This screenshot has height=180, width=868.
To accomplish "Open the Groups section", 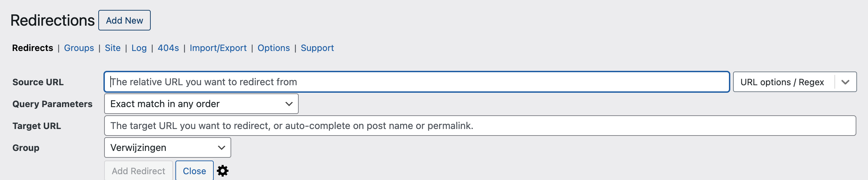I will pyautogui.click(x=79, y=48).
